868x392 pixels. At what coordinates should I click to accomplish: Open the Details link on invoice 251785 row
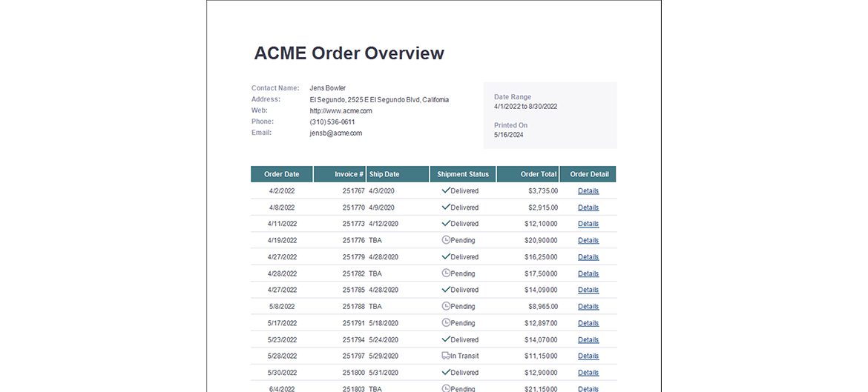click(588, 290)
